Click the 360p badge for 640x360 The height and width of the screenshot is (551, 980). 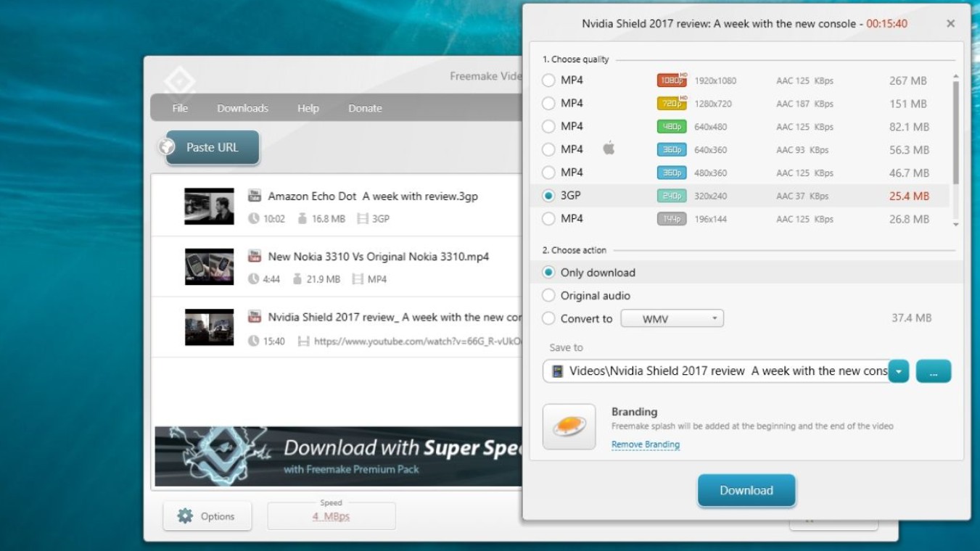pos(672,149)
